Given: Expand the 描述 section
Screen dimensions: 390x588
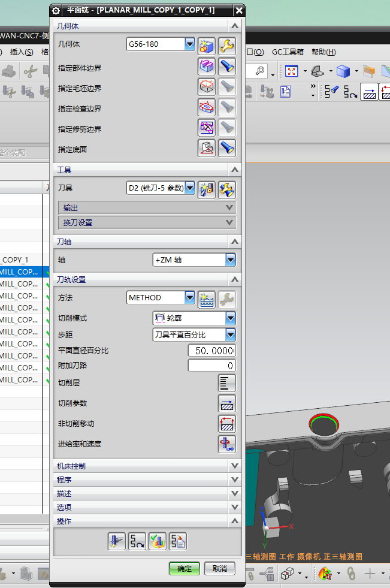Looking at the screenshot, I should point(234,493).
